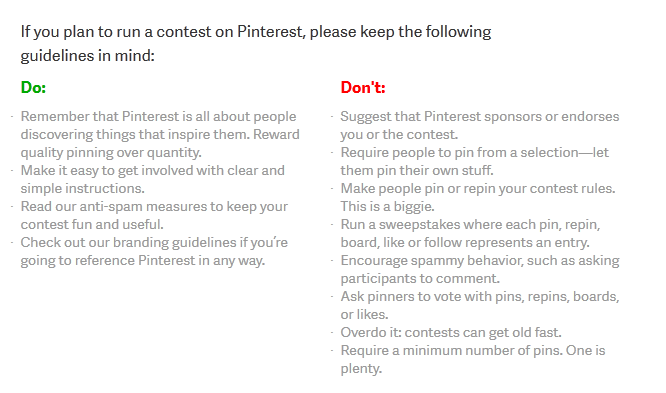Open the anti-spam measures guideline text
The height and width of the screenshot is (393, 666).
(x=154, y=215)
